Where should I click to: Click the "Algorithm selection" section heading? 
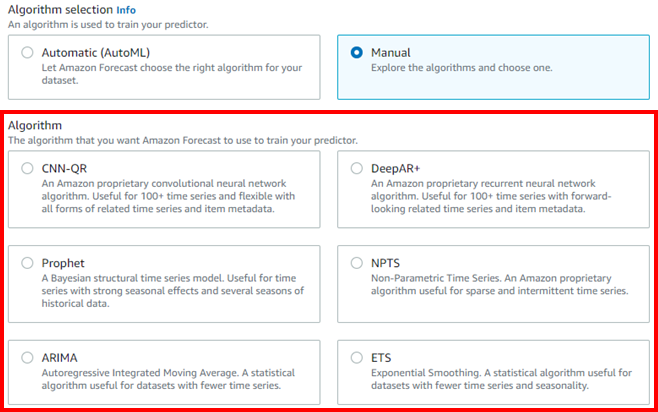[59, 10]
